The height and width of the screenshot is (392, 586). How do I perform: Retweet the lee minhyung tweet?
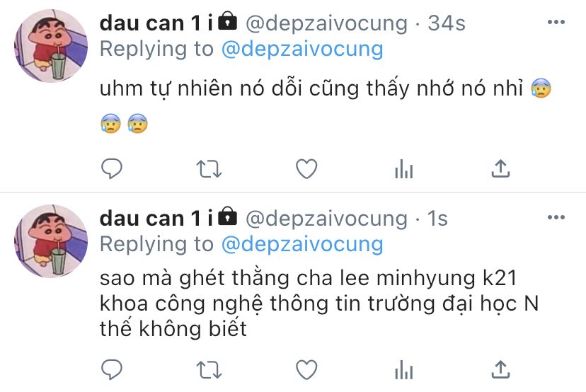tap(209, 369)
